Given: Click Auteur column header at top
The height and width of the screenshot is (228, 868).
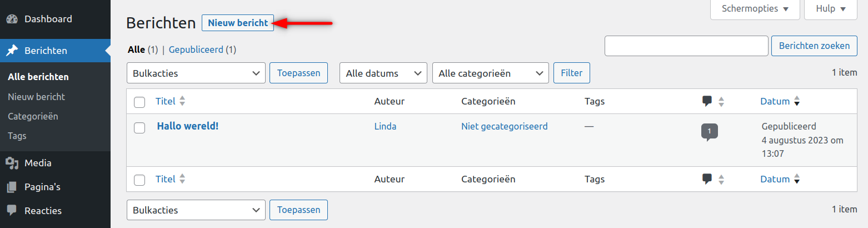Looking at the screenshot, I should pos(390,101).
